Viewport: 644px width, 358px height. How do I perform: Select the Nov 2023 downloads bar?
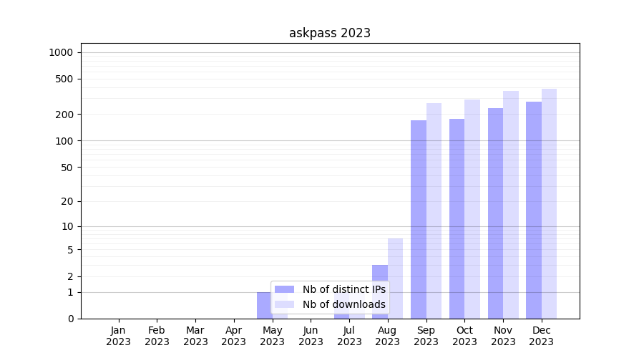[x=511, y=205]
